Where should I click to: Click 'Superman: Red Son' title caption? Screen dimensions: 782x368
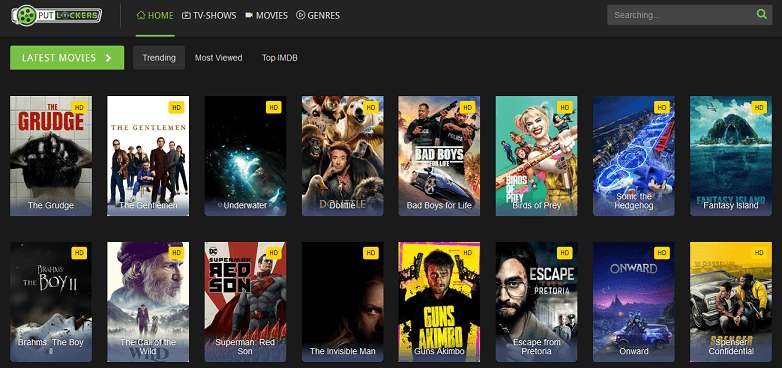pos(245,347)
